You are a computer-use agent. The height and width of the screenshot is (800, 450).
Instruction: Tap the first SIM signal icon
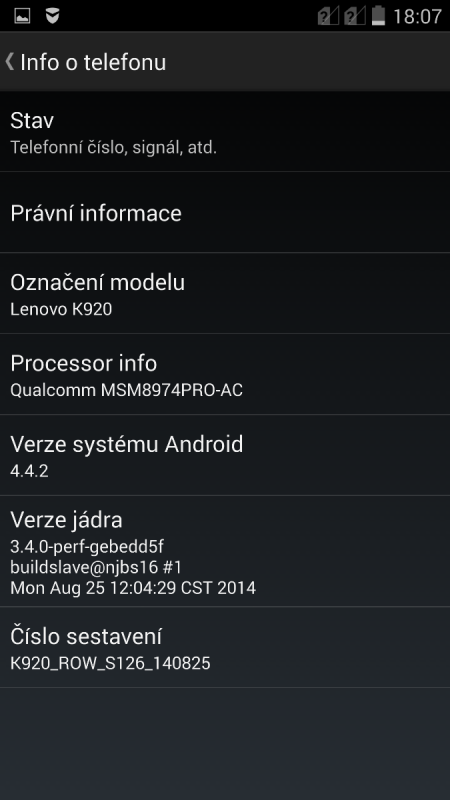(x=328, y=16)
